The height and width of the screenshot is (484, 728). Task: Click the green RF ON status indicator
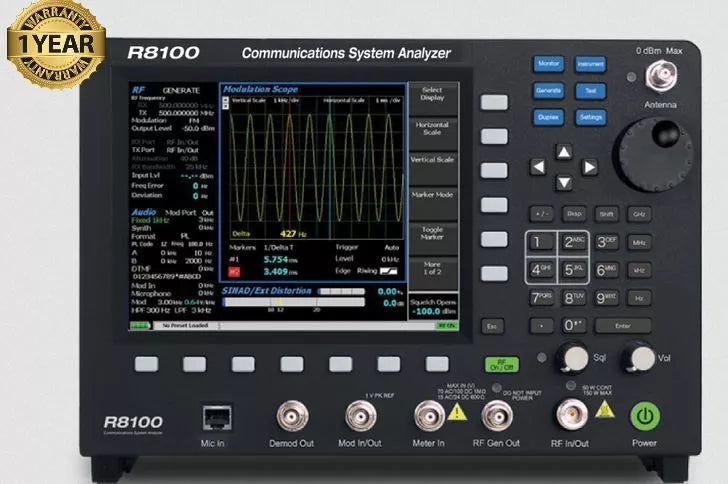pyautogui.click(x=447, y=326)
